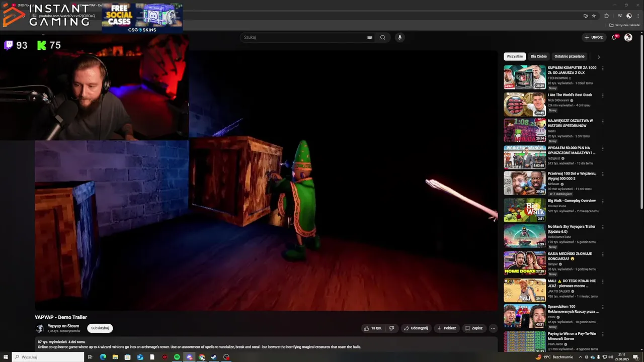Open Windows notification center icon
Viewport: 644px width, 362px height.
click(636, 357)
